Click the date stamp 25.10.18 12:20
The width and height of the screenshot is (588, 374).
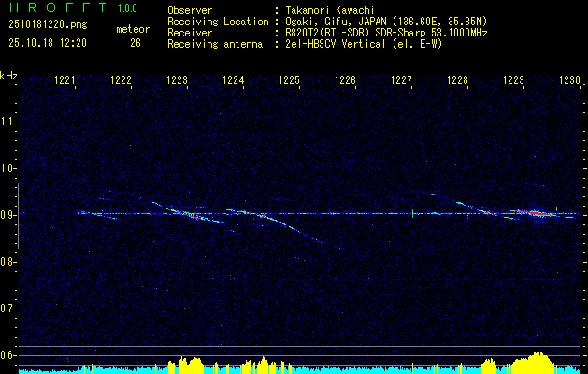tap(48, 43)
